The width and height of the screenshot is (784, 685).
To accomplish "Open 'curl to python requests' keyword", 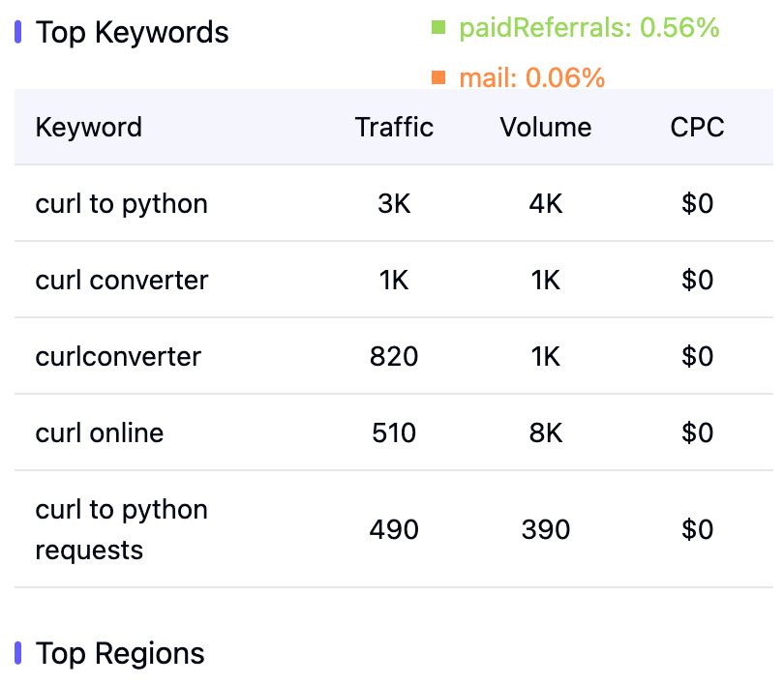I will pos(121,529).
